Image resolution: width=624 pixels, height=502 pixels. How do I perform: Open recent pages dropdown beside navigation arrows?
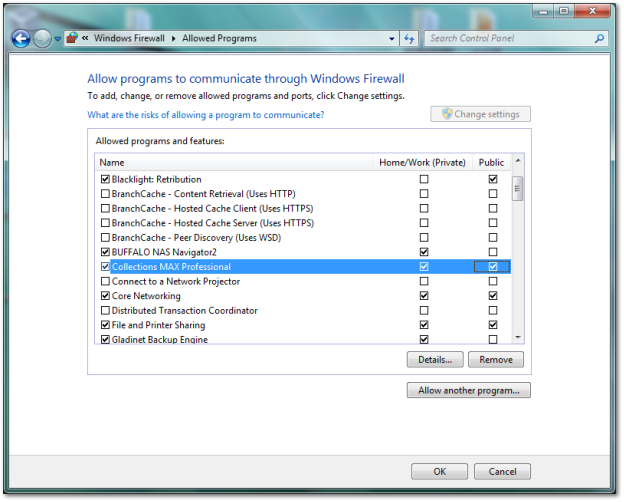58,39
